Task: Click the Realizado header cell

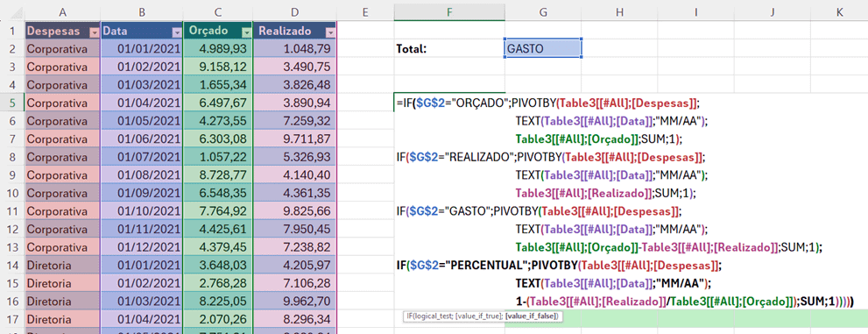Action: pyautogui.click(x=294, y=32)
